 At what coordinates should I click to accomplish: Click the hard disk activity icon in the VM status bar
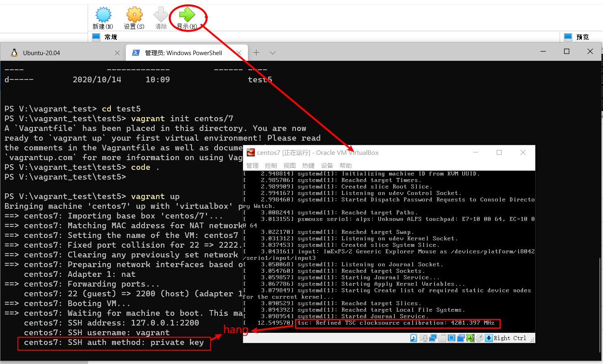(x=413, y=338)
